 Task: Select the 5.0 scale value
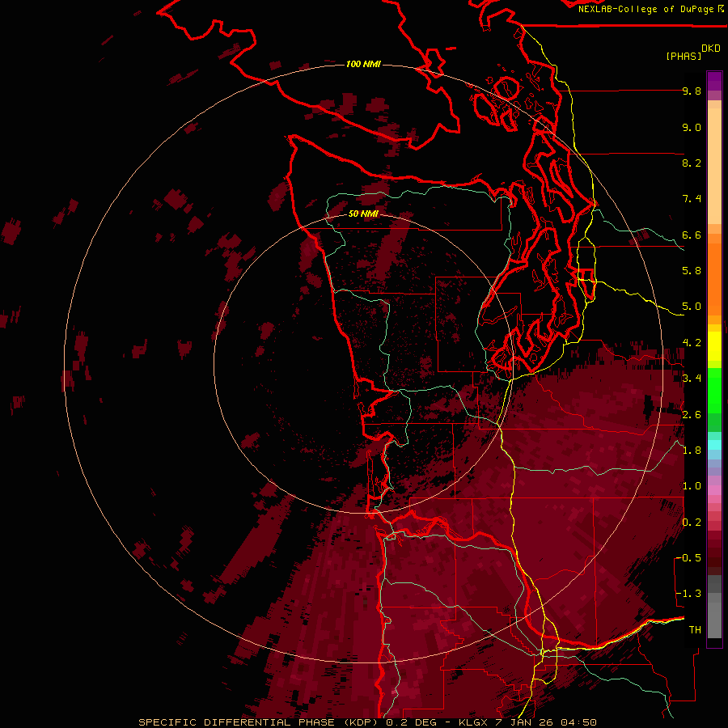(x=692, y=307)
